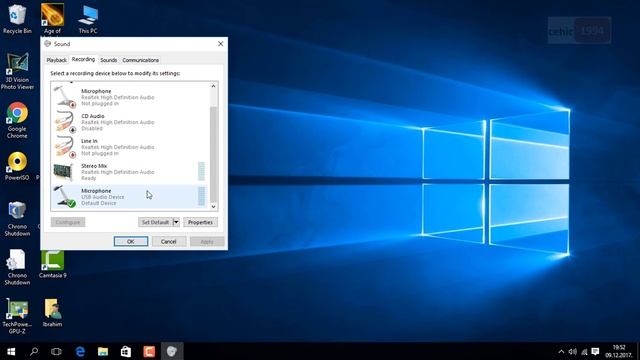Open the Recycle Bin desktop icon
This screenshot has height=360, width=640.
[17, 18]
